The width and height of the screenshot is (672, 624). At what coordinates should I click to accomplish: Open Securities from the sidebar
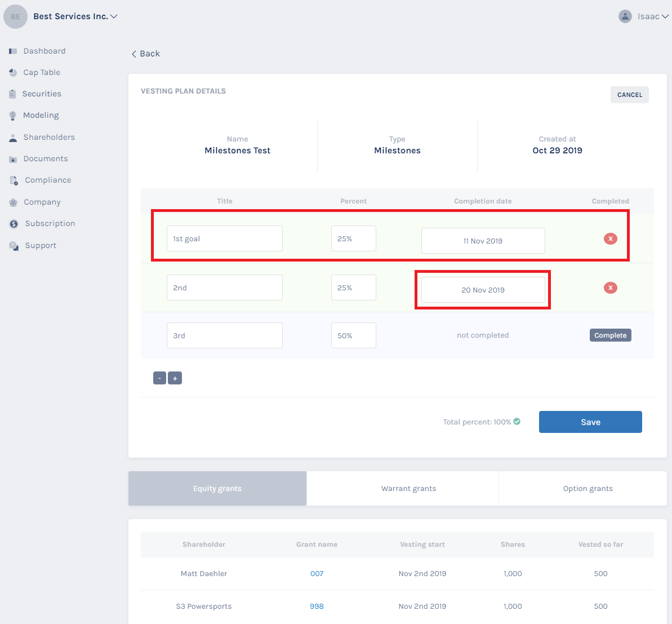pos(42,94)
